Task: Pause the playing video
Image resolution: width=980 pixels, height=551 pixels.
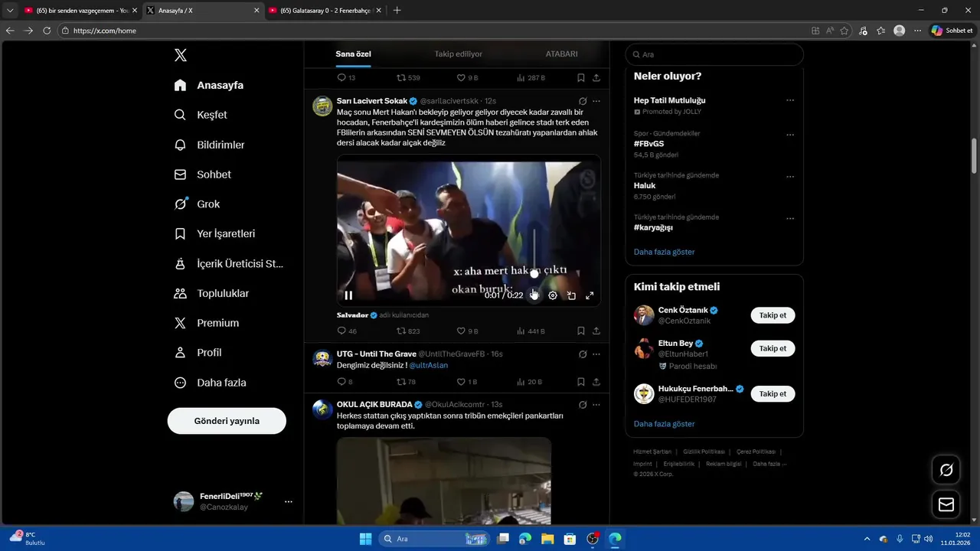Action: point(348,295)
